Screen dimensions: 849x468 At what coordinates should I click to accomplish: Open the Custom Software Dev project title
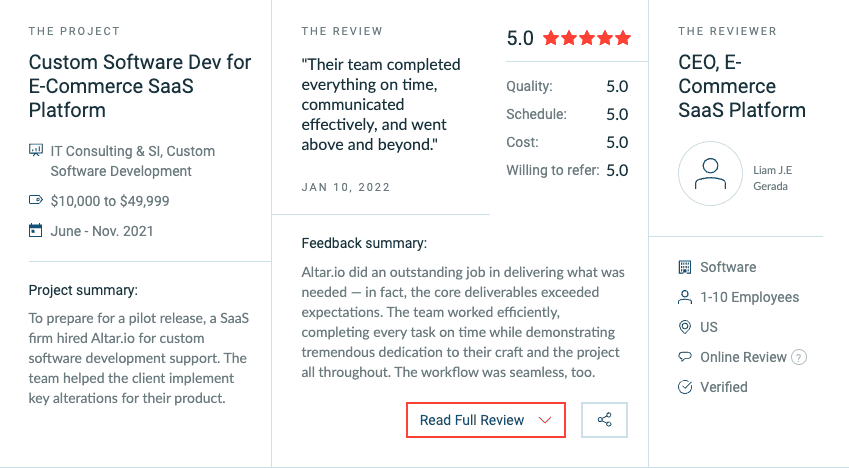pyautogui.click(x=140, y=86)
